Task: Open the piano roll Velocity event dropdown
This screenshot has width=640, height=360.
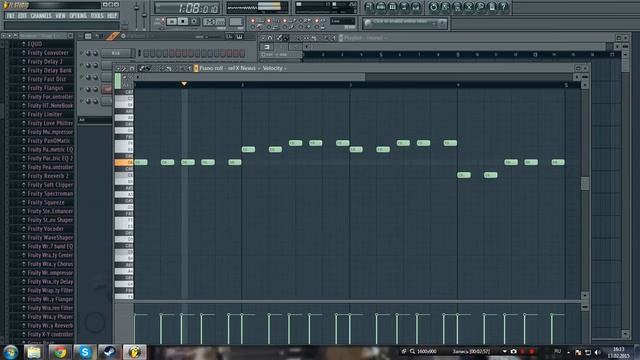Action: pyautogui.click(x=274, y=68)
